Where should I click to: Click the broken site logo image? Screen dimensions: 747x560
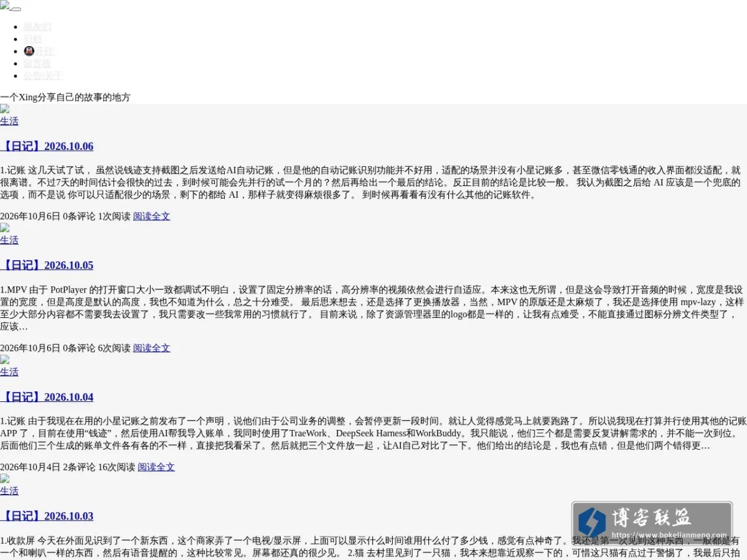click(5, 5)
